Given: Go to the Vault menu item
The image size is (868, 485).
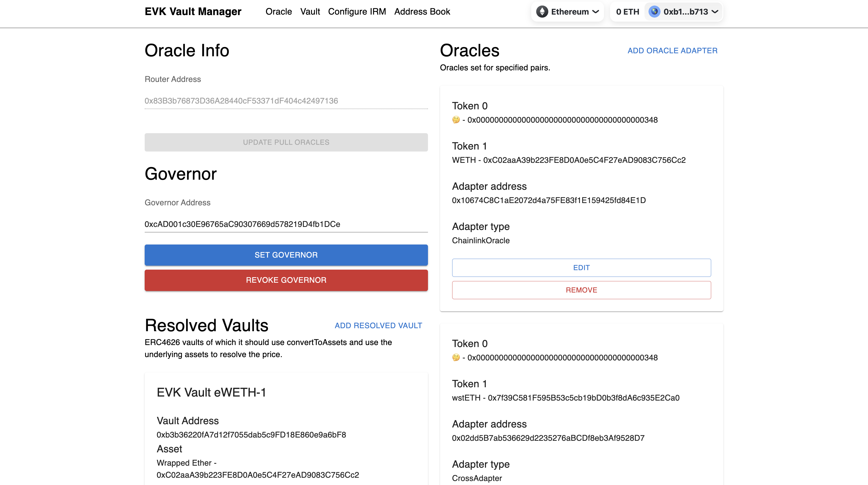Looking at the screenshot, I should (310, 12).
